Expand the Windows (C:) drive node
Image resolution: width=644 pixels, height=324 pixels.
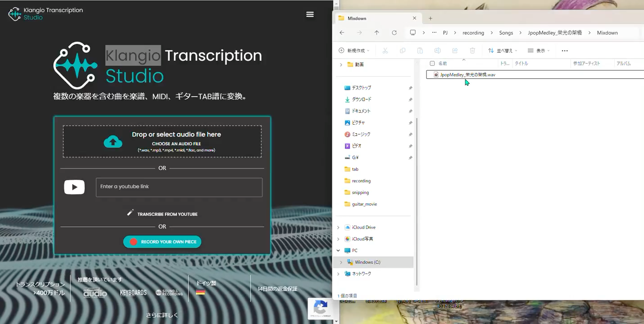tap(341, 262)
